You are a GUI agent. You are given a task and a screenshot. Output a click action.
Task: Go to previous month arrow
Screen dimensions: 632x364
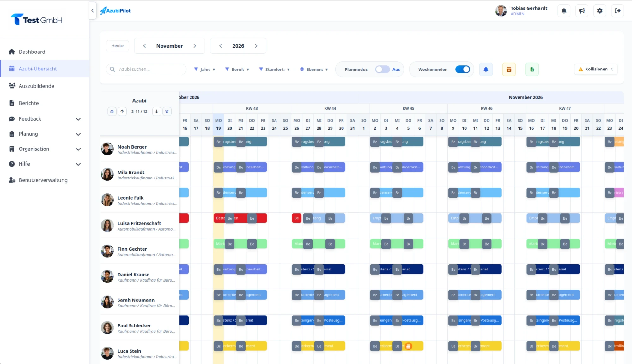tap(144, 46)
